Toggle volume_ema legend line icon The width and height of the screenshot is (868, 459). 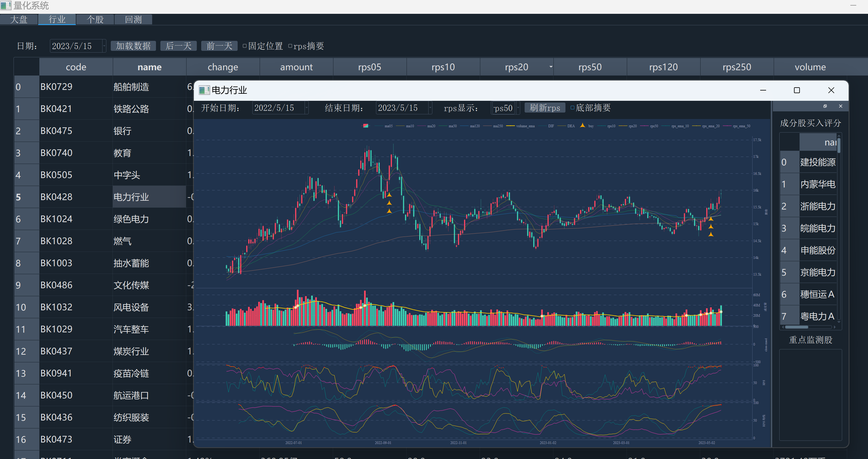(510, 126)
